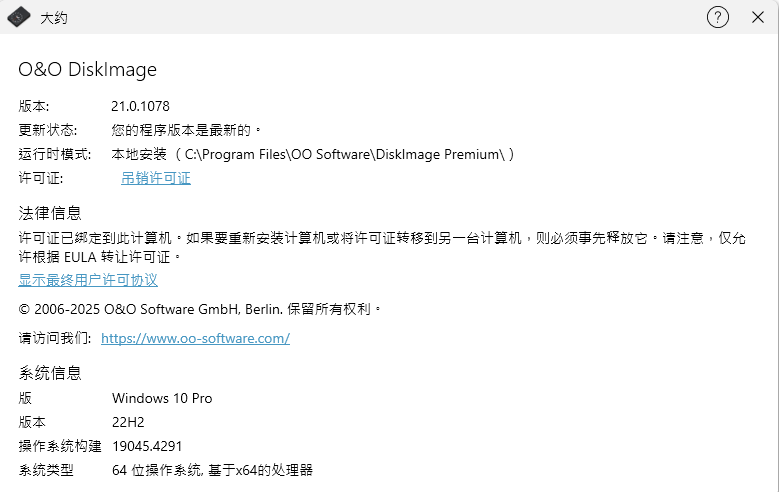
Task: Click the 系统信息 section heading
Action: 50,373
